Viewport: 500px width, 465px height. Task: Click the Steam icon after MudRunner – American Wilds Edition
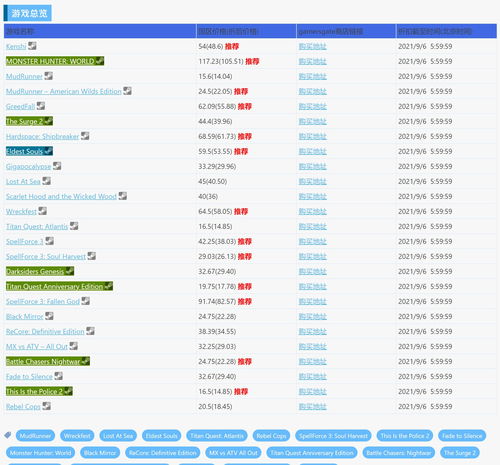(x=127, y=91)
